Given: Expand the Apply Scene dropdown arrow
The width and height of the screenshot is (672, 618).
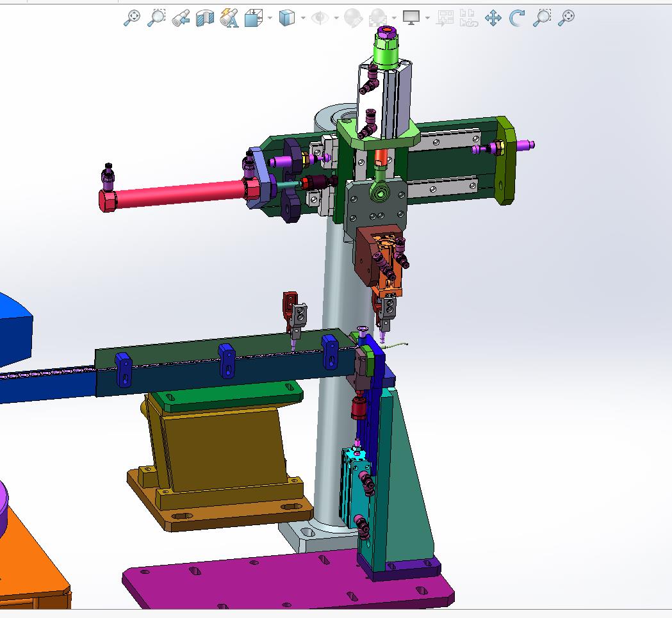Looking at the screenshot, I should 394,18.
